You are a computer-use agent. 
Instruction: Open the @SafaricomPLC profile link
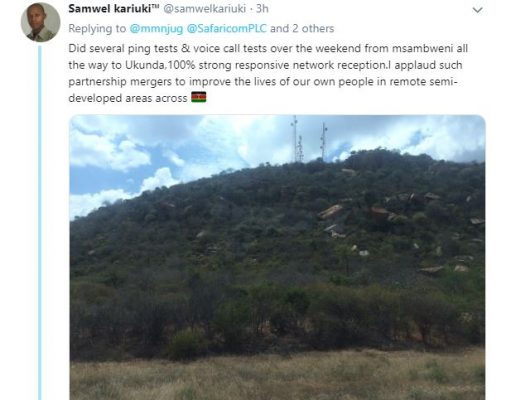(x=227, y=29)
